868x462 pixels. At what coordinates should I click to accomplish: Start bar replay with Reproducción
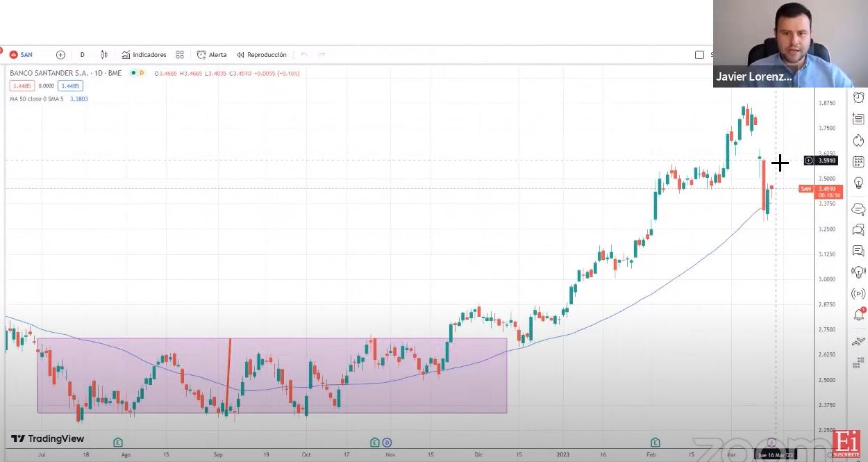click(261, 55)
